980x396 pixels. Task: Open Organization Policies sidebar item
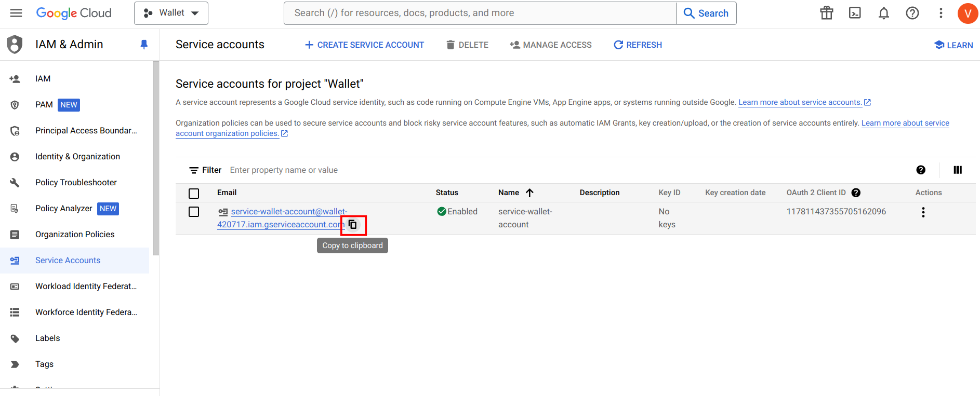pyautogui.click(x=74, y=235)
